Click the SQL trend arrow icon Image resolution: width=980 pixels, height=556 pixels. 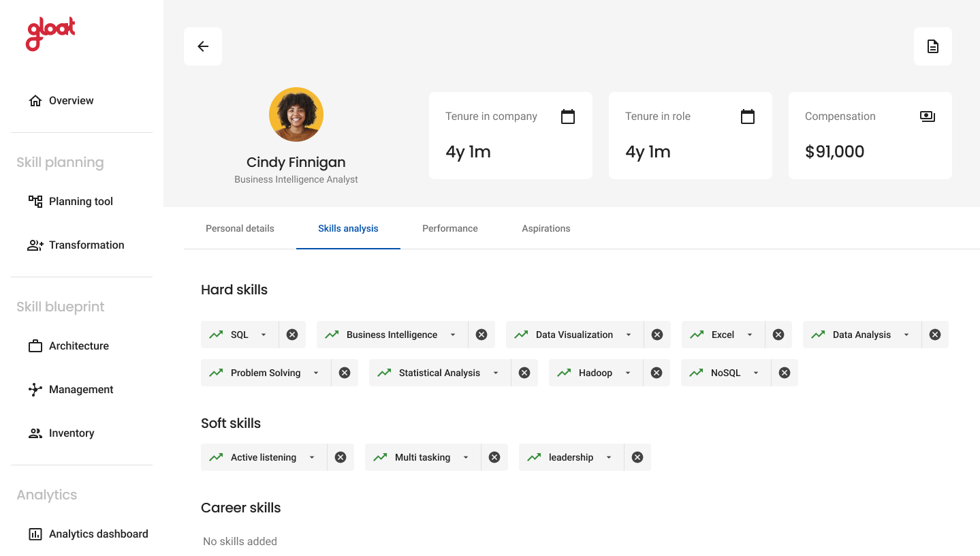click(216, 335)
